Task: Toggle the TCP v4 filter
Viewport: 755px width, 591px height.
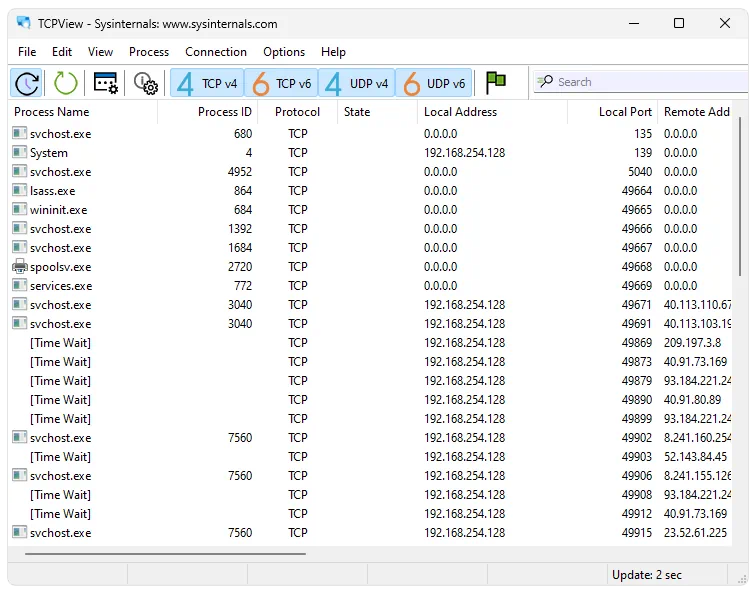Action: [208, 83]
